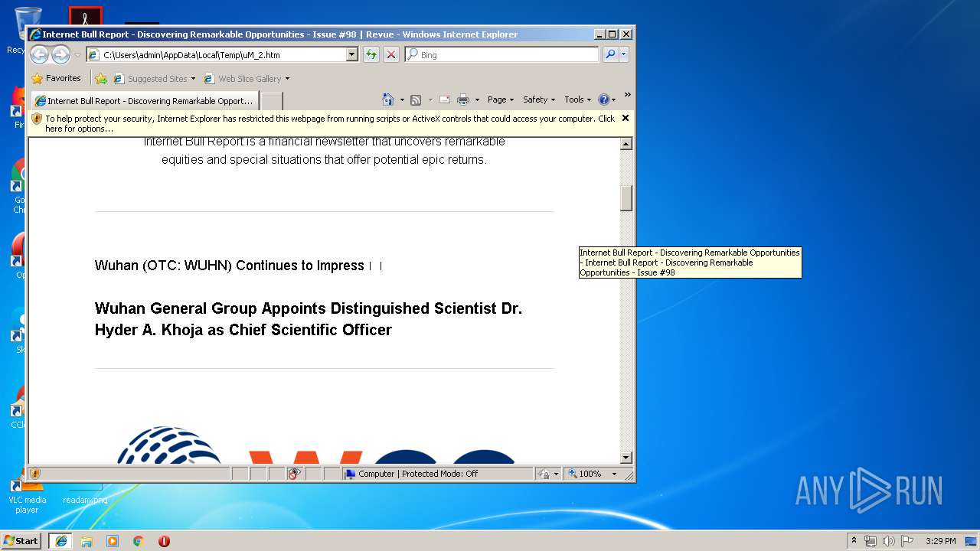
Task: Open the zoom level dropdown arrow
Action: (x=614, y=474)
